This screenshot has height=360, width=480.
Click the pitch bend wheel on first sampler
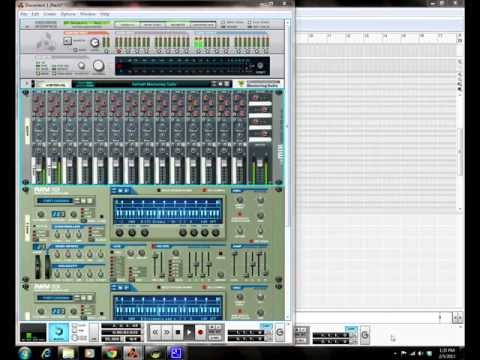pyautogui.click(x=38, y=267)
